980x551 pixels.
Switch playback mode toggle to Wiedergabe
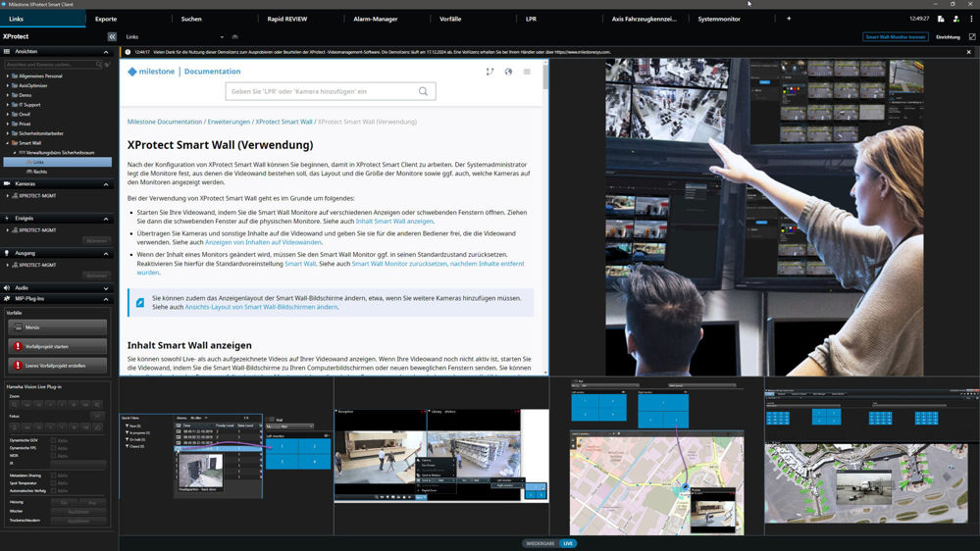click(540, 543)
